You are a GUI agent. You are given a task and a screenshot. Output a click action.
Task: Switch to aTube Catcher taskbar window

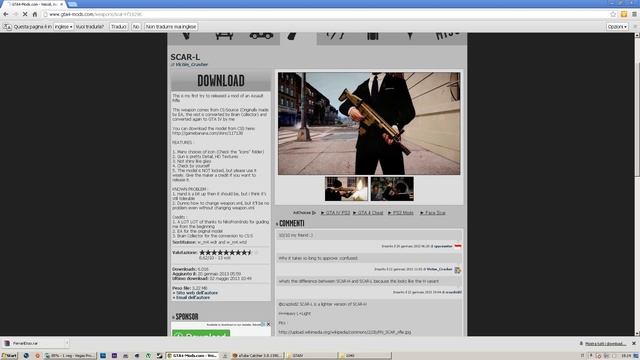tap(256, 356)
